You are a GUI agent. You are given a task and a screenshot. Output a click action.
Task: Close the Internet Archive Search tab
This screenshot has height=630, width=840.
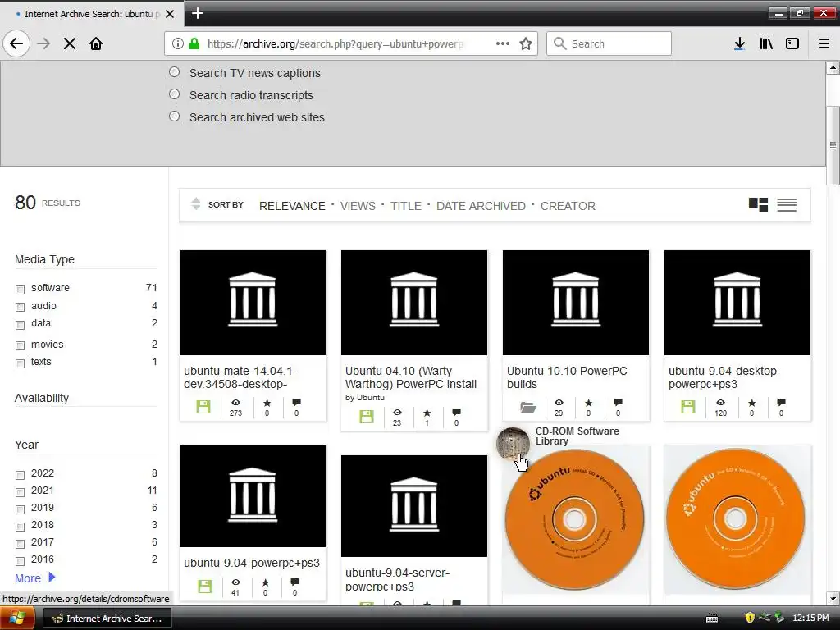pyautogui.click(x=170, y=14)
